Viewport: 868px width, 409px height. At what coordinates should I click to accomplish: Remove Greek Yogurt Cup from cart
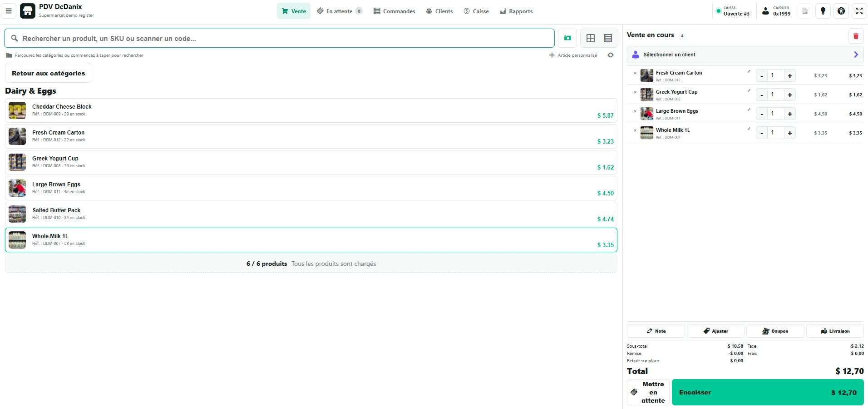(635, 92)
